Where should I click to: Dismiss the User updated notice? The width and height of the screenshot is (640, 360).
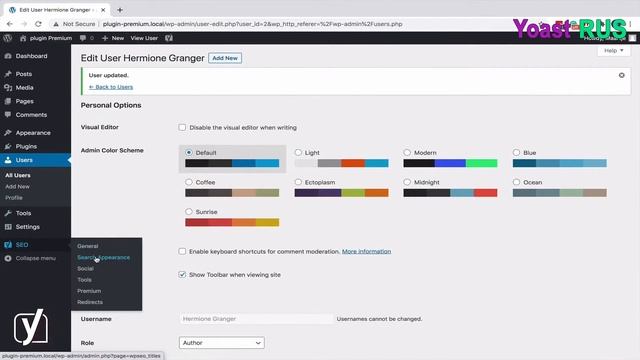622,75
